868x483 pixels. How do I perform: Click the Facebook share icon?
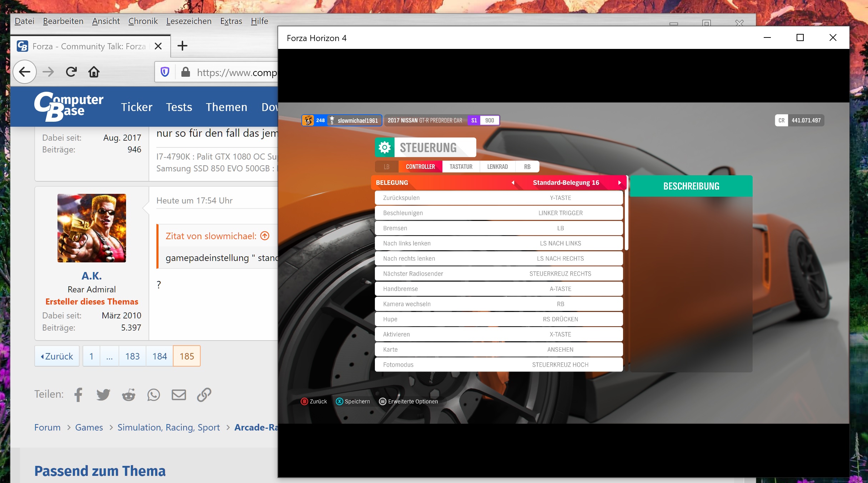[78, 394]
